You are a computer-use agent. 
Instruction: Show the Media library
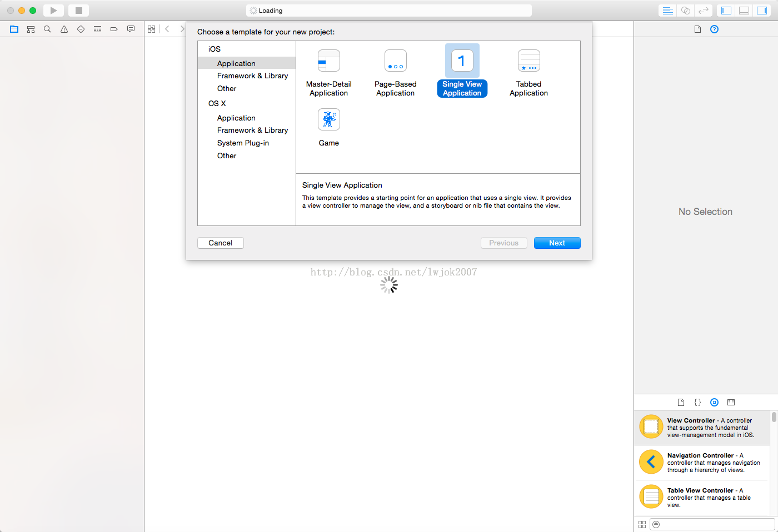pyautogui.click(x=731, y=403)
